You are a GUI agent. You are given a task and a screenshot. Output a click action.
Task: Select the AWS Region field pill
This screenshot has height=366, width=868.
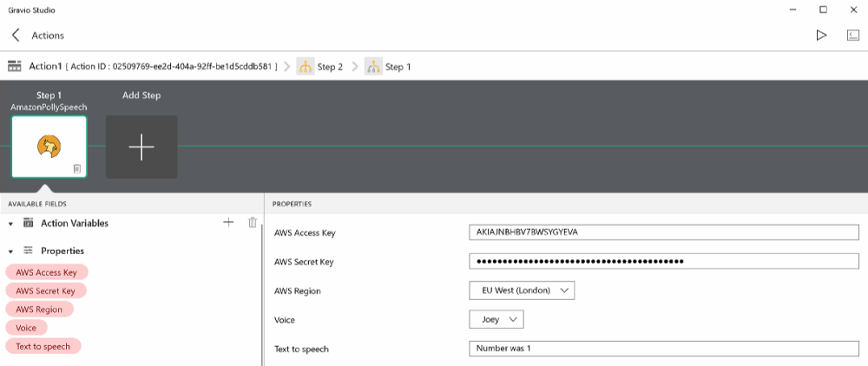tap(39, 309)
